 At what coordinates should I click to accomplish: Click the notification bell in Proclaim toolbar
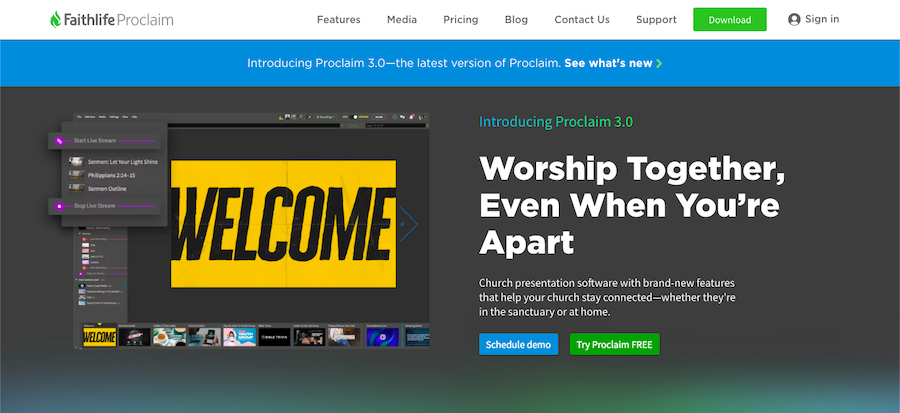[x=412, y=117]
